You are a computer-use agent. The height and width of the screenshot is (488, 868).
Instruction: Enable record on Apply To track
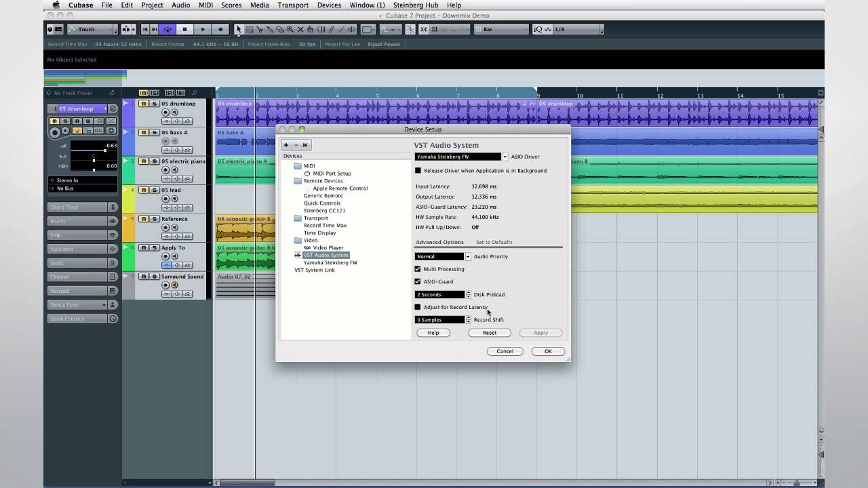166,256
